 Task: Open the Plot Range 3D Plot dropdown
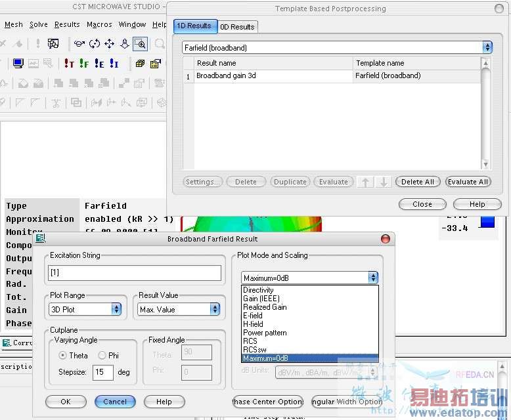85,309
